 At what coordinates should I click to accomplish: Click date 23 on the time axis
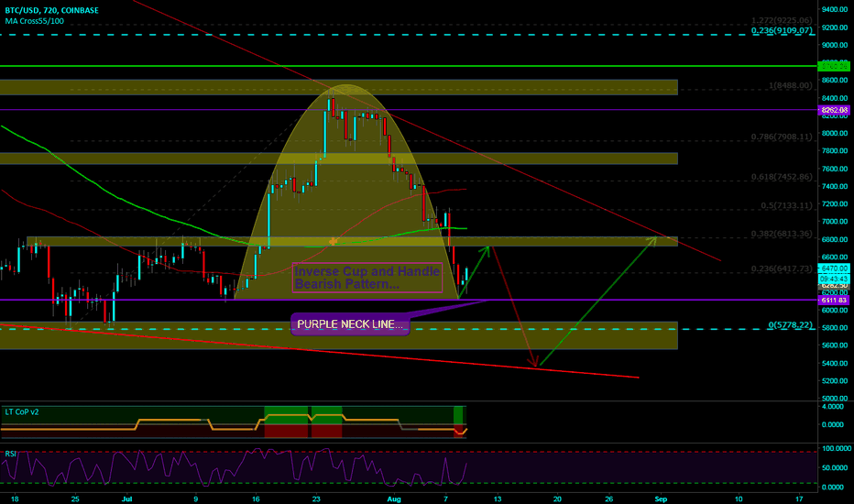316,499
